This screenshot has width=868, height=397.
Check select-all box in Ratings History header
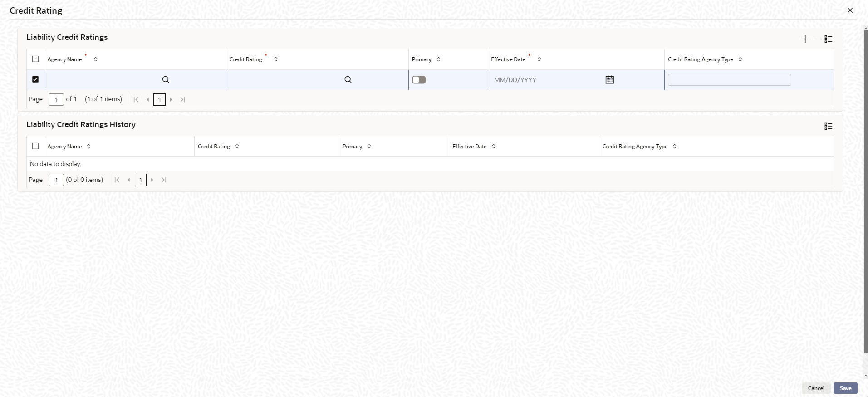(35, 146)
